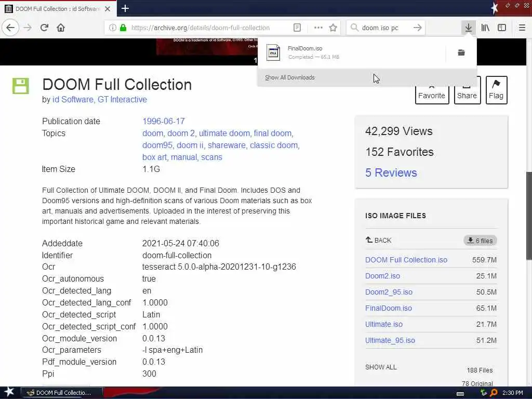Open the doom 2 topic link

[181, 134]
